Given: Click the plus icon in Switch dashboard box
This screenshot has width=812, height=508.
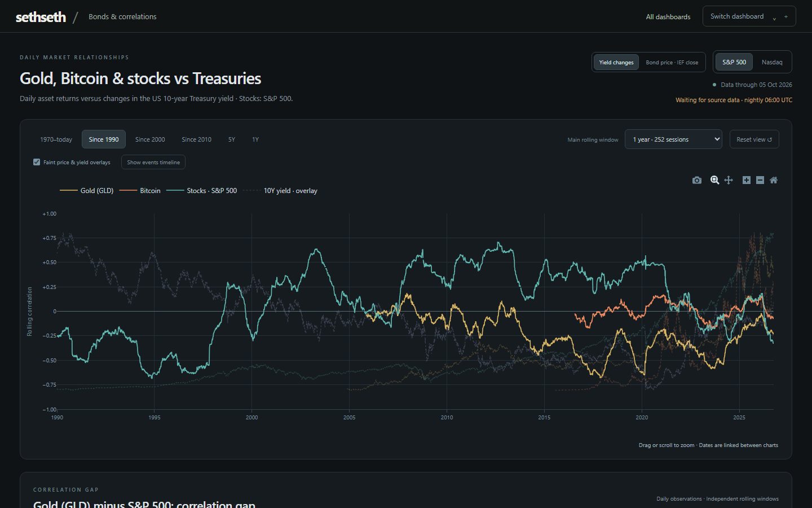Looking at the screenshot, I should click(x=786, y=16).
